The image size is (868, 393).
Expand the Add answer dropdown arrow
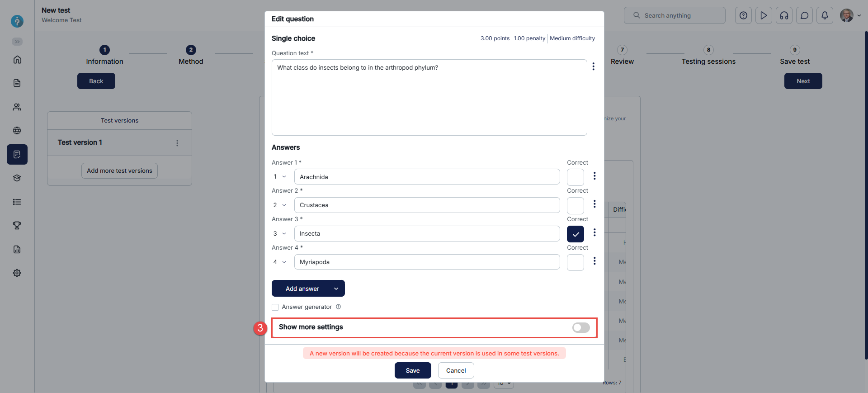pos(336,289)
